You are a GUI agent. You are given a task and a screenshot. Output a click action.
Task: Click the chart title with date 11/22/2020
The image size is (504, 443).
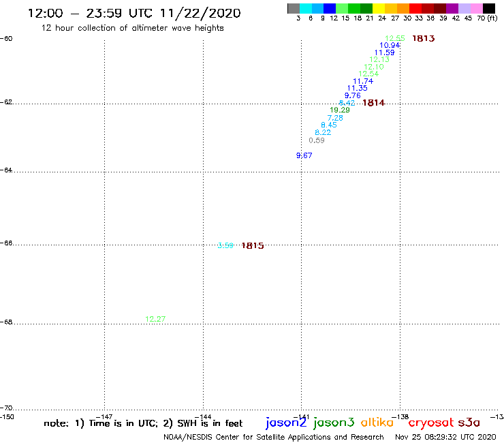134,13
